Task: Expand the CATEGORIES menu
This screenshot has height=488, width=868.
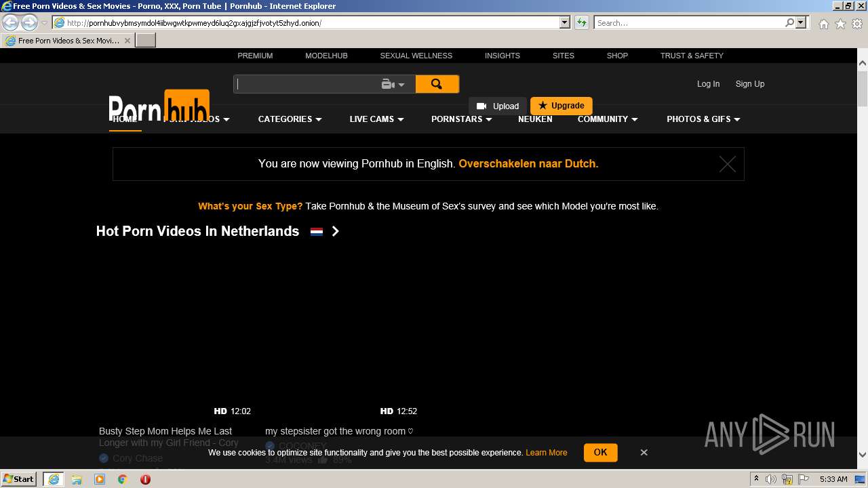Action: click(x=290, y=119)
